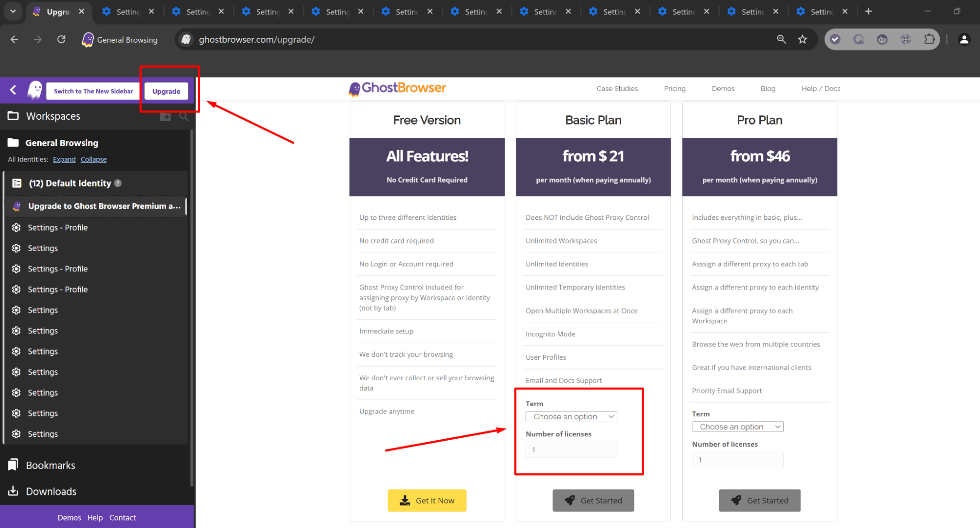Click Basic Plan Get Started button

click(x=593, y=501)
